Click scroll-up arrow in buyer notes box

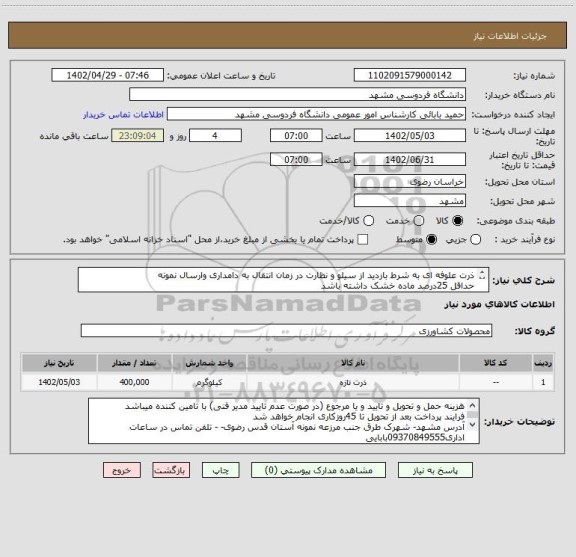coord(472,406)
